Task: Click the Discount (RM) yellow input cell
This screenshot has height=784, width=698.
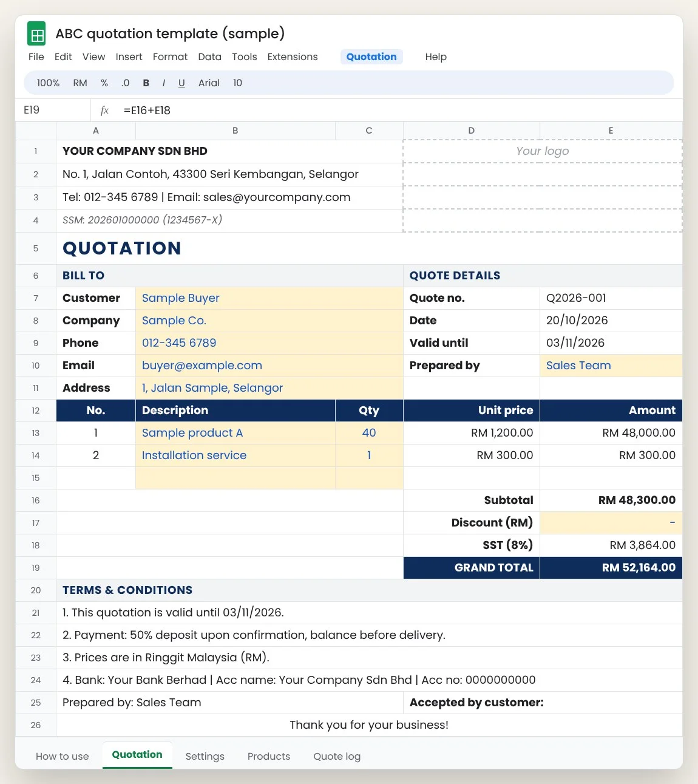Action: (611, 523)
